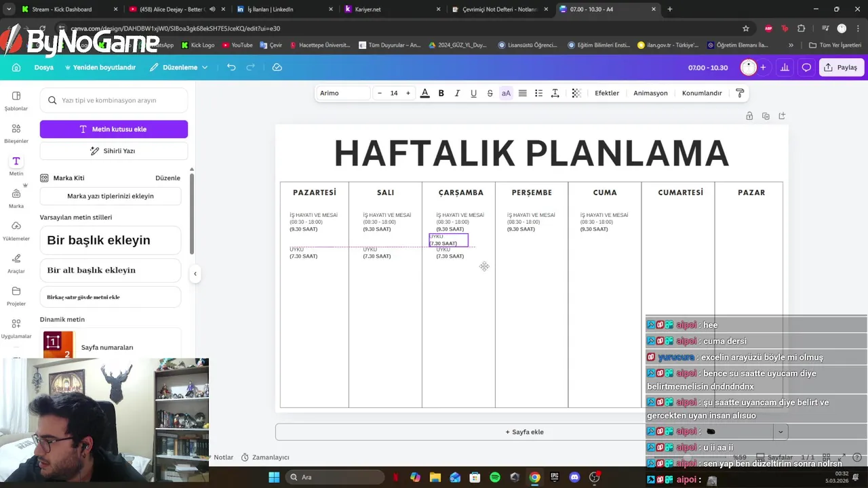Open comments speech bubble icon
The image size is (868, 488).
(806, 67)
